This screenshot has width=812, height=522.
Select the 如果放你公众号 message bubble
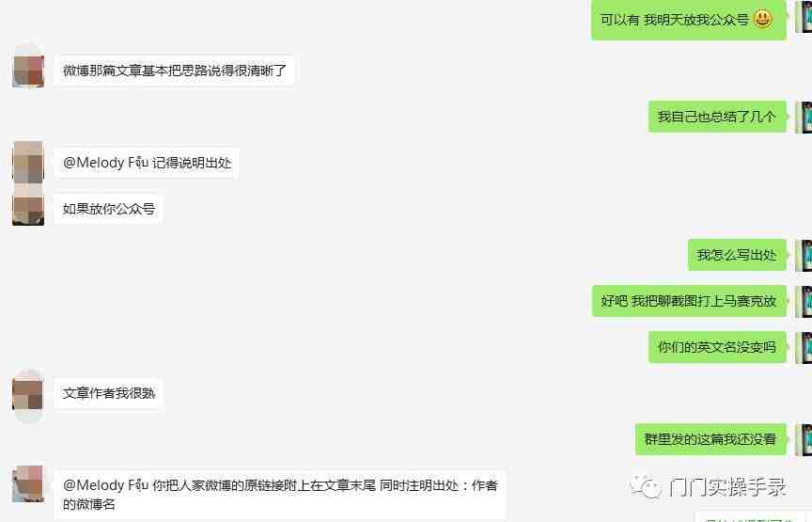(109, 209)
